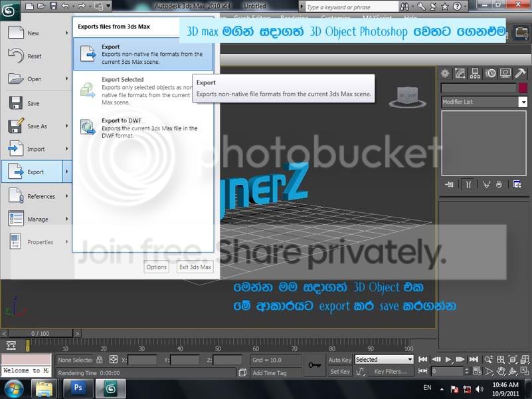Image resolution: width=532 pixels, height=399 pixels.
Task: Click Remove Modifier from stack icon
Action: 499,184
